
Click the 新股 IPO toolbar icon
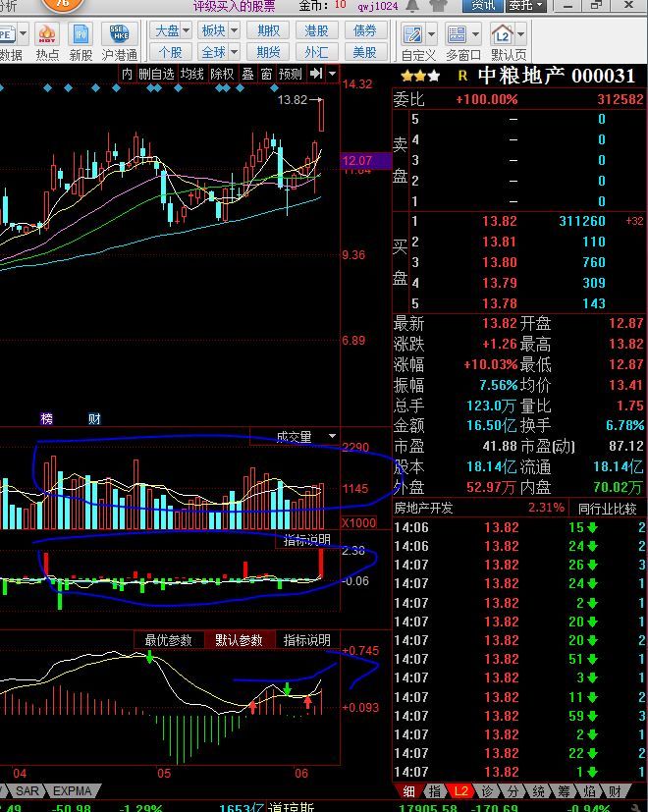click(81, 40)
